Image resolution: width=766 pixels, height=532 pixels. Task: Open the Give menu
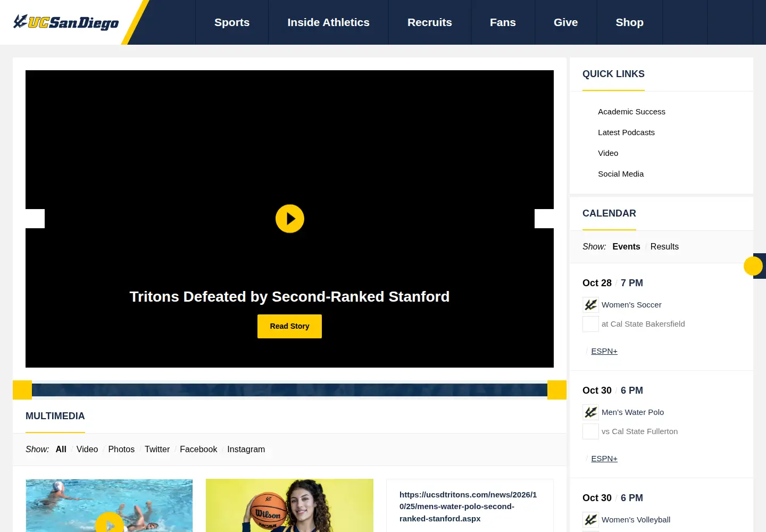pos(565,22)
